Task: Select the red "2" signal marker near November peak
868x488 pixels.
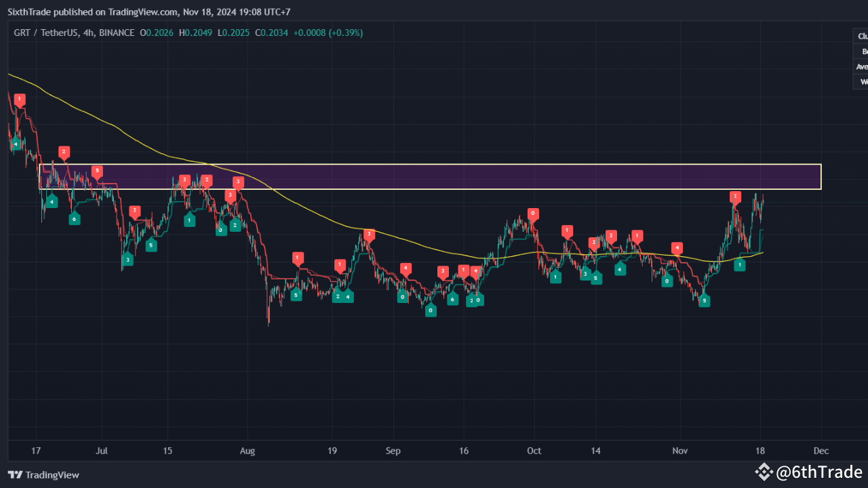Action: tap(734, 196)
